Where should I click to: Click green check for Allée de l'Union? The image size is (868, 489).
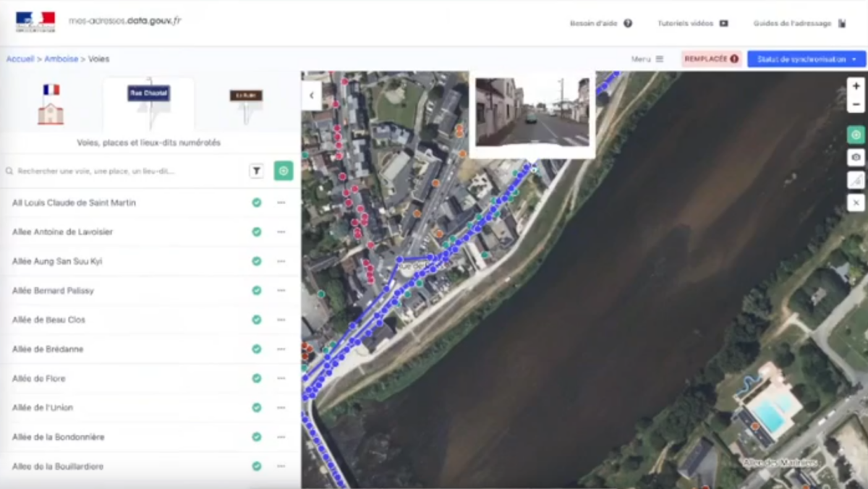coord(257,407)
